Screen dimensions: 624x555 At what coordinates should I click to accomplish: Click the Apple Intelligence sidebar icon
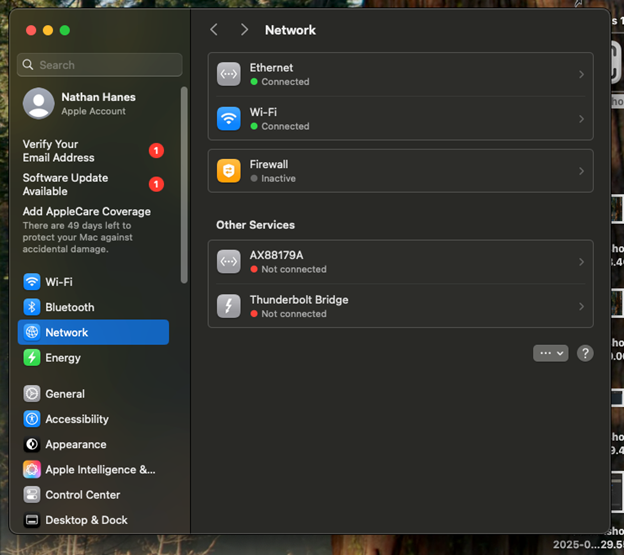tap(32, 469)
